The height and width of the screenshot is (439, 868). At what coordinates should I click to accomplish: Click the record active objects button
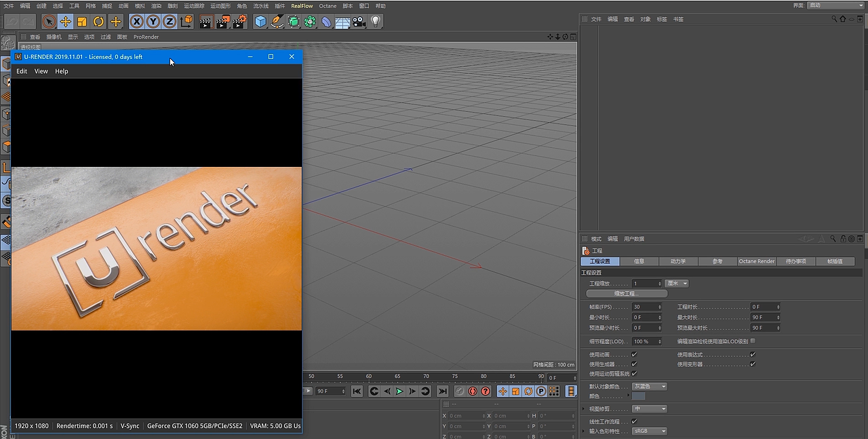pyautogui.click(x=460, y=392)
